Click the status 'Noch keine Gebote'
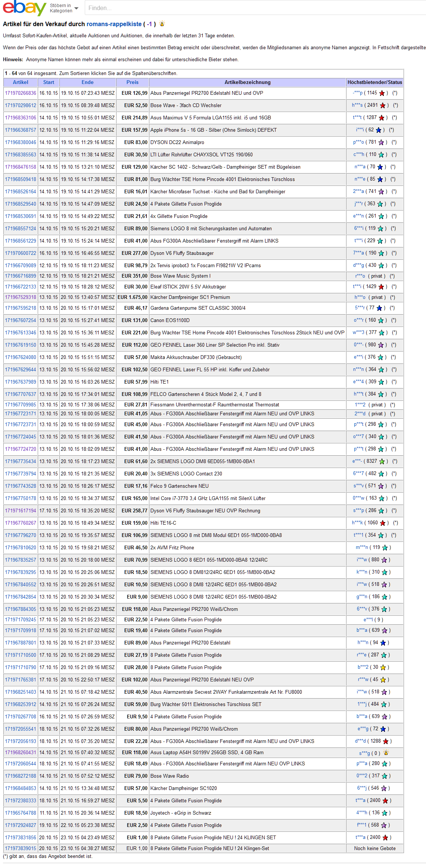The width and height of the screenshot is (426, 868). pyautogui.click(x=375, y=849)
